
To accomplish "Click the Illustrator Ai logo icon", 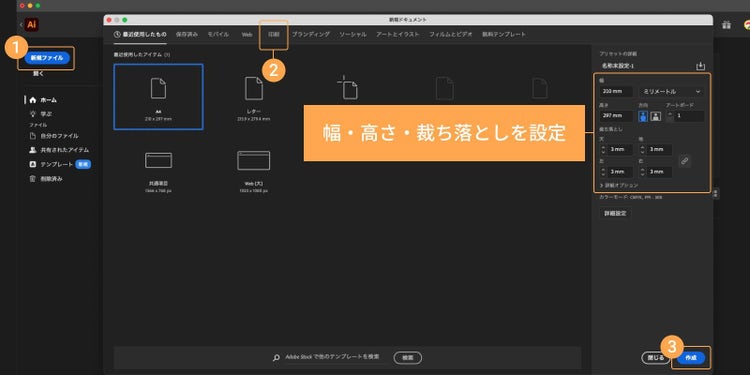I will 32,25.
